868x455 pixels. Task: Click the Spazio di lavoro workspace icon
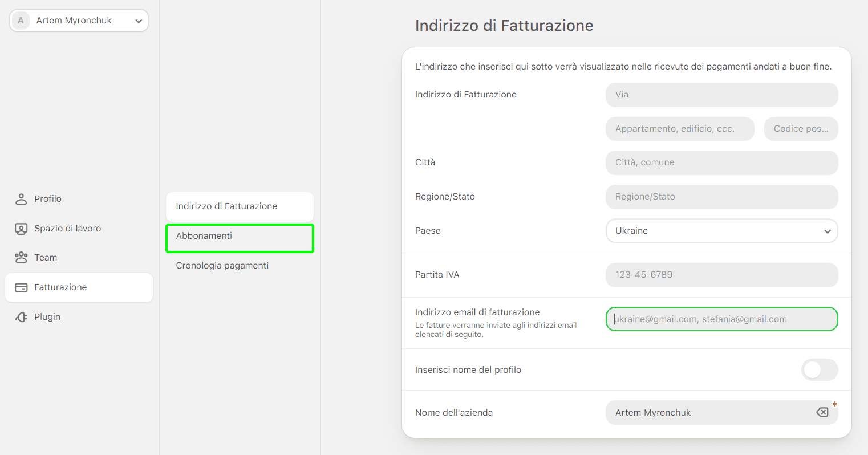(x=21, y=228)
